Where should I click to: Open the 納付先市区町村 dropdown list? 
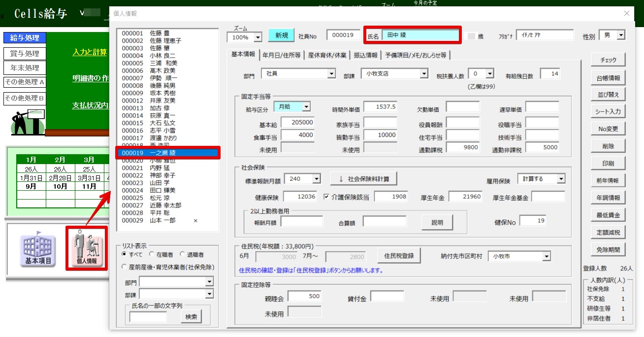coord(547,256)
